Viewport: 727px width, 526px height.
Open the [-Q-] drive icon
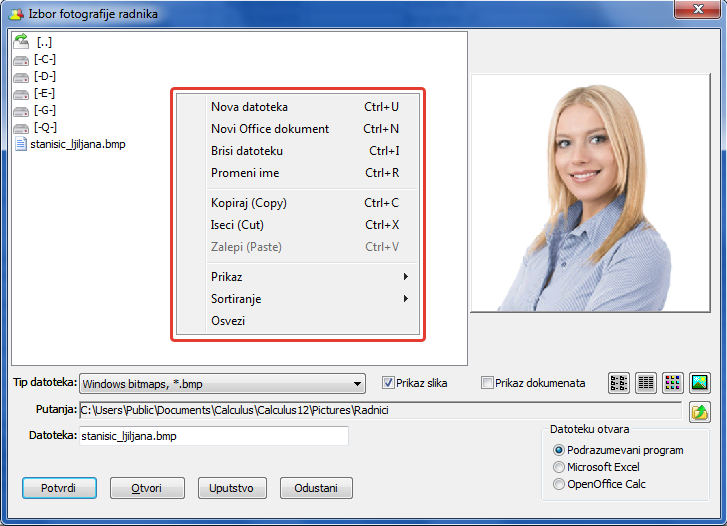tap(21, 127)
